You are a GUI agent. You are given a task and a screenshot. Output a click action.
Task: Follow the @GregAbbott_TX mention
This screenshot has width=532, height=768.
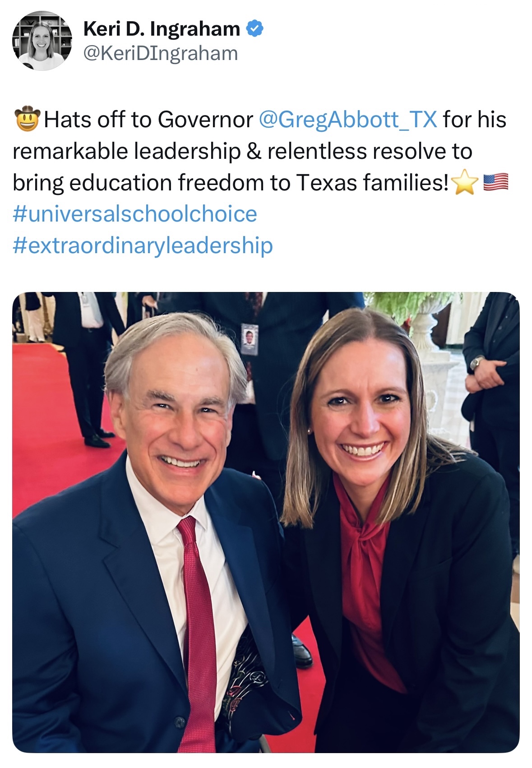pyautogui.click(x=348, y=120)
